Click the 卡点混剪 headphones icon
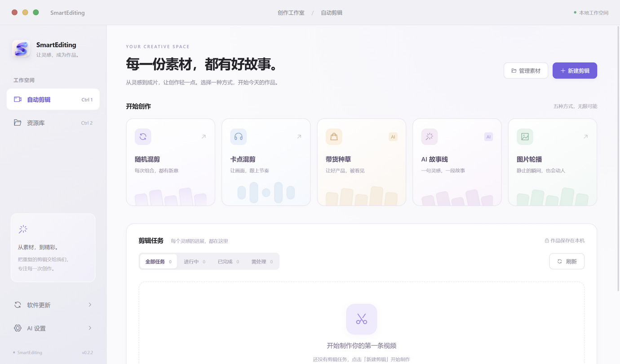 (239, 137)
